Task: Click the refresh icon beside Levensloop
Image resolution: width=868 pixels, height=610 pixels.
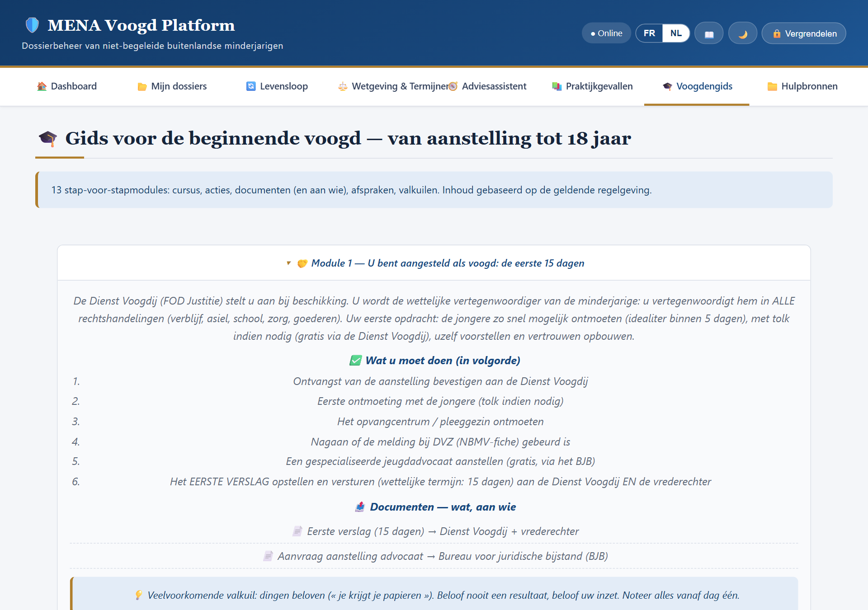Action: tap(251, 86)
